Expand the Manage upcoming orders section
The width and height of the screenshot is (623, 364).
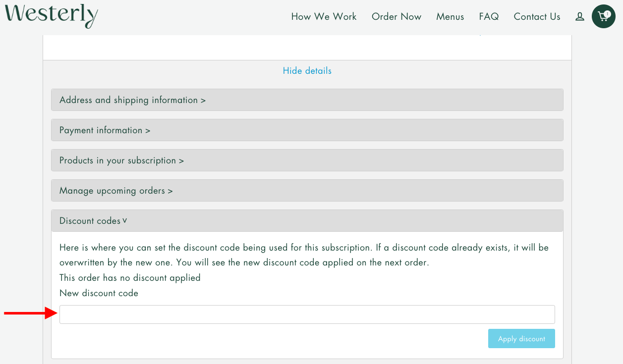coord(307,190)
